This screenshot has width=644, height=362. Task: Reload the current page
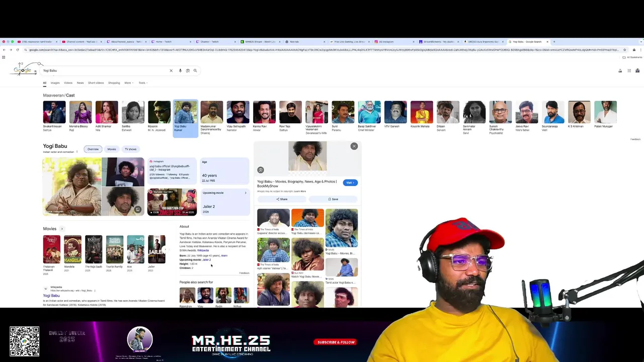[x=18, y=50]
